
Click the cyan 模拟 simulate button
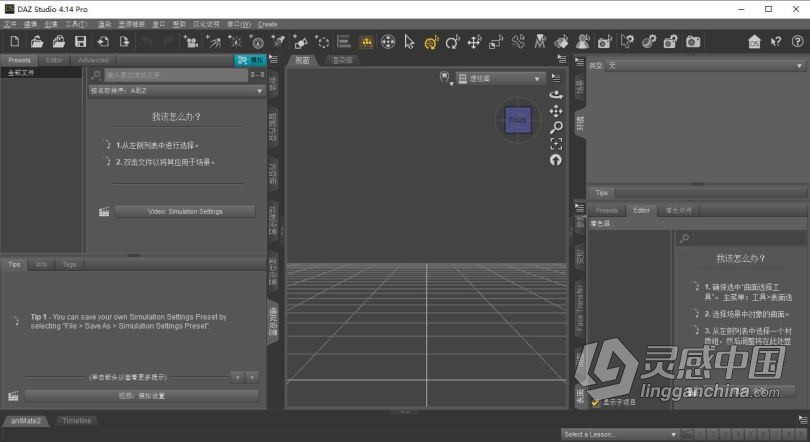(x=251, y=60)
